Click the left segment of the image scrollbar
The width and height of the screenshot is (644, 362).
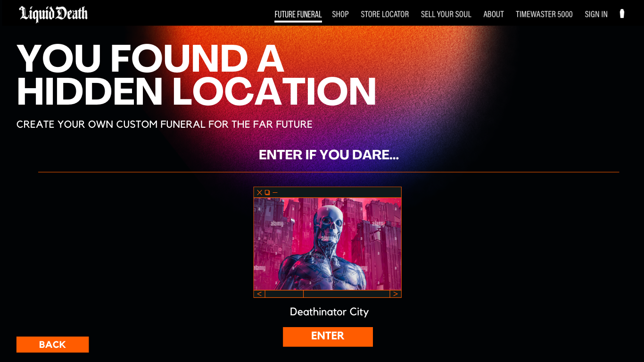pyautogui.click(x=284, y=294)
